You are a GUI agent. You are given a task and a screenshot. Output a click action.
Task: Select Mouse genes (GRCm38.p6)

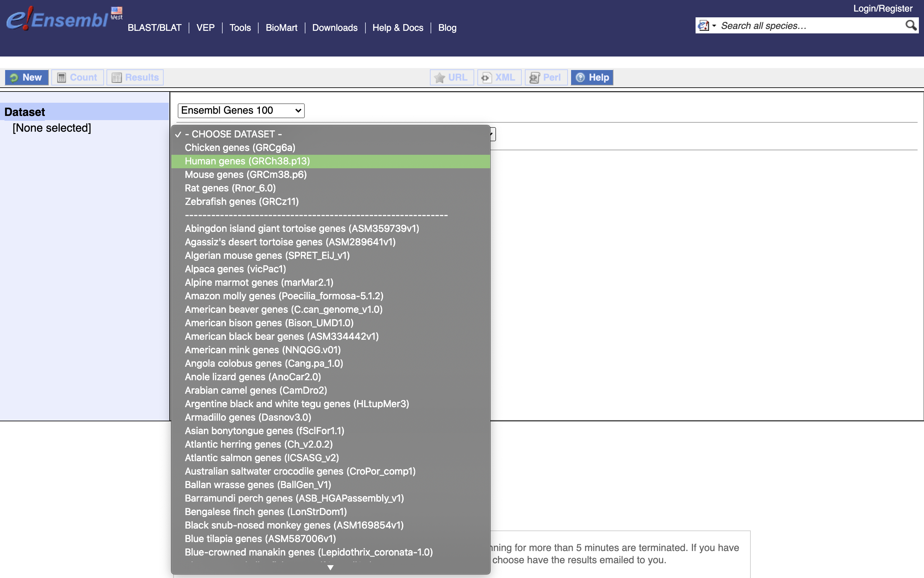331,175
